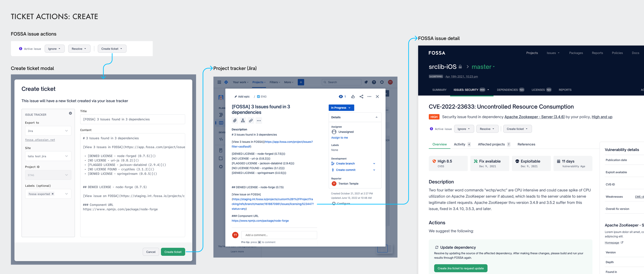Open the TT user avatar in Jira top bar
Screen dimensions: 644x274
point(390,82)
